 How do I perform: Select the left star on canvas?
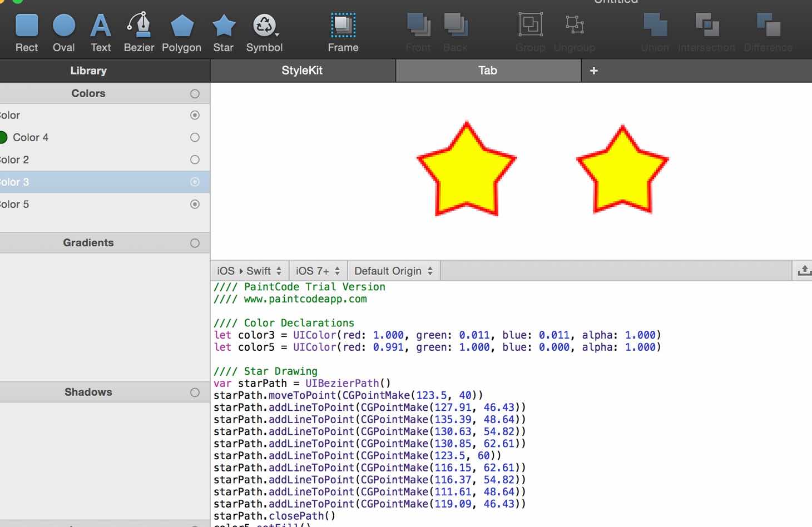coord(467,169)
